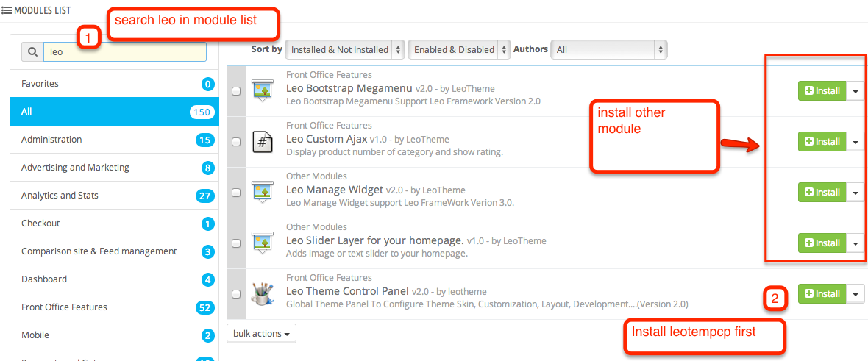The image size is (868, 361).
Task: Install Leo Manage Widget module
Action: point(822,192)
